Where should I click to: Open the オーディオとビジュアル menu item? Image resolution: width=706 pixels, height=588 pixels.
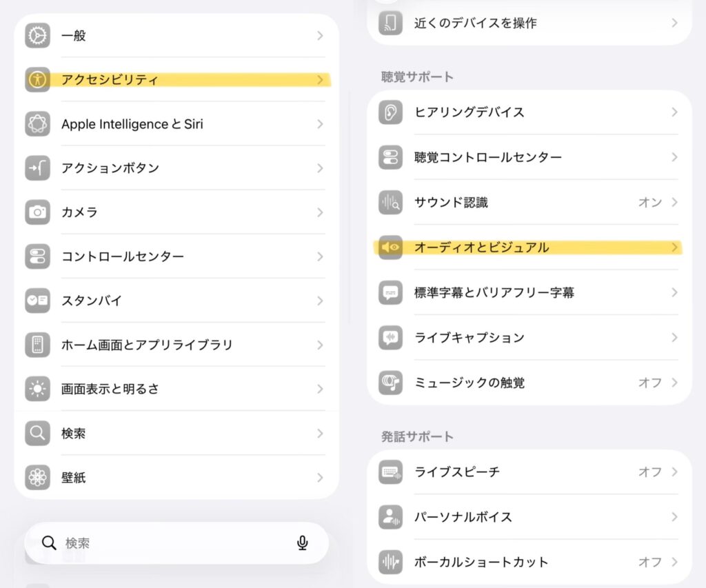pos(481,247)
